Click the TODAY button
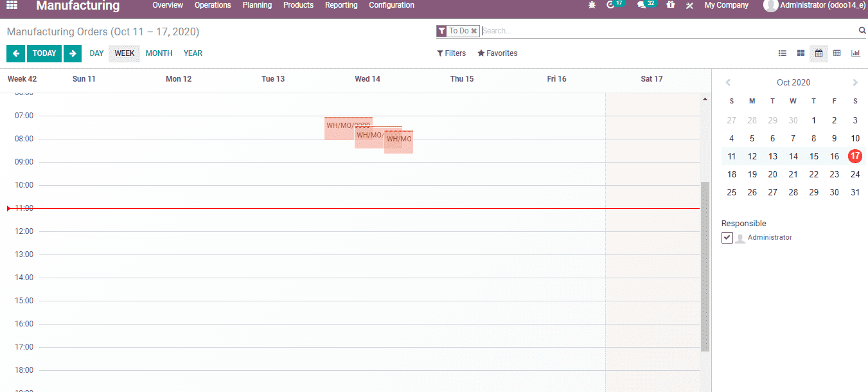Viewport: 868px width, 392px height. (44, 53)
